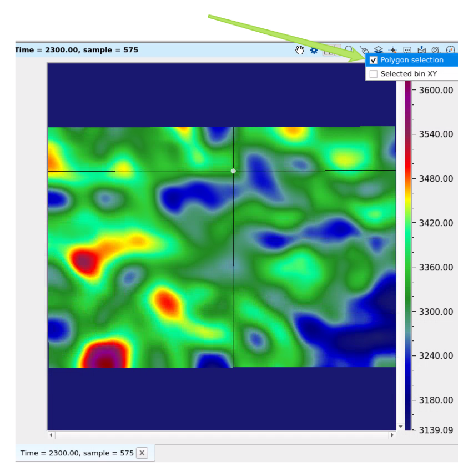Click the annotation speech bubble icon
458x476 pixels.
click(407, 50)
